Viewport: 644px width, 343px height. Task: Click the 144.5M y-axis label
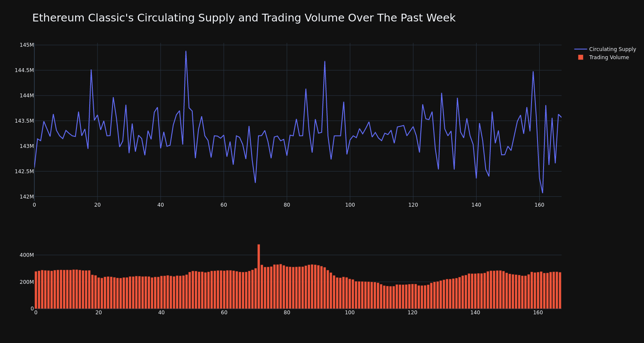point(24,70)
